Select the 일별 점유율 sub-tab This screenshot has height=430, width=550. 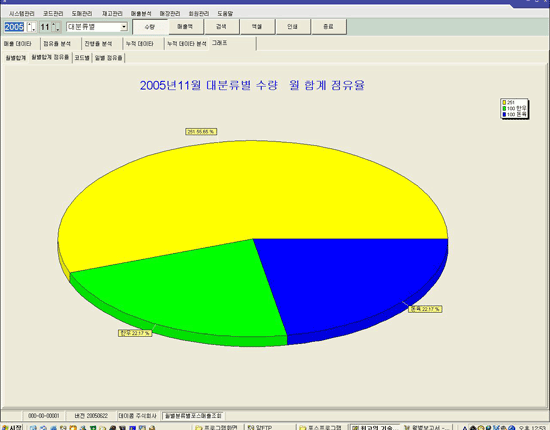point(108,58)
